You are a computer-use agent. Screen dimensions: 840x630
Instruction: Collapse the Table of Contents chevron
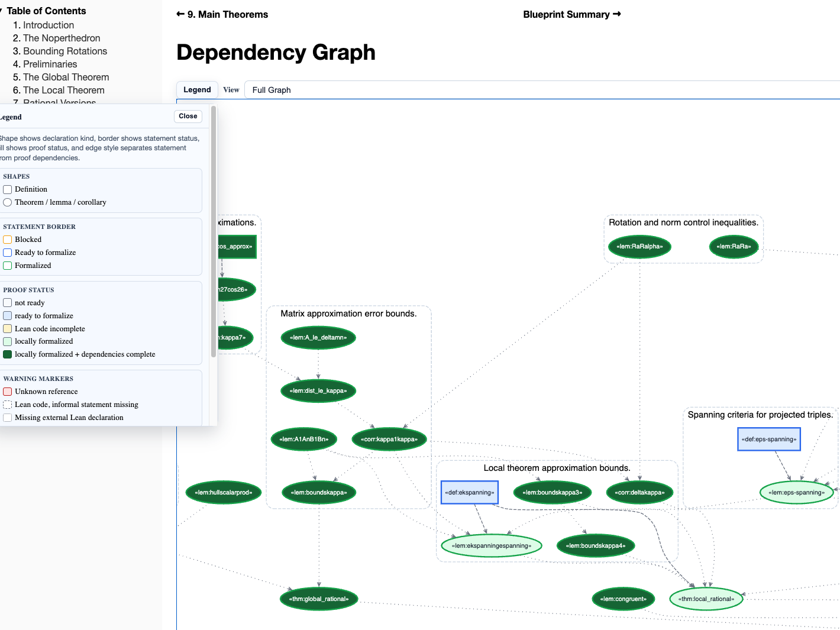tap(5, 10)
